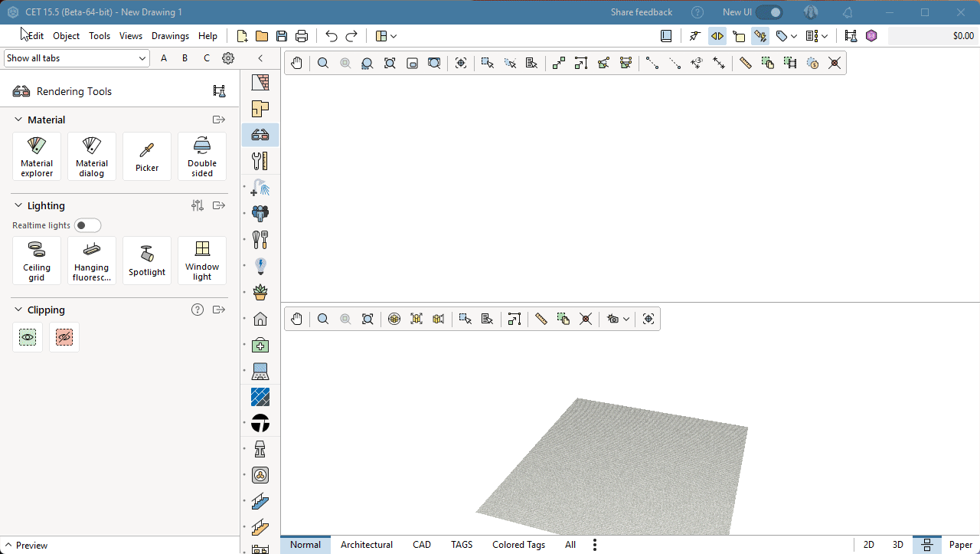Switch to the Architectural view tab
Image resolution: width=980 pixels, height=554 pixels.
tap(366, 545)
